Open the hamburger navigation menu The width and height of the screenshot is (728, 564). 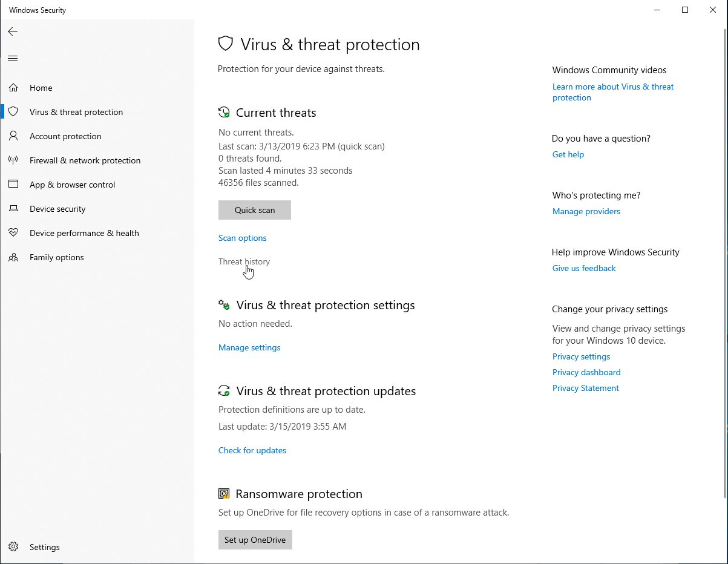13,59
